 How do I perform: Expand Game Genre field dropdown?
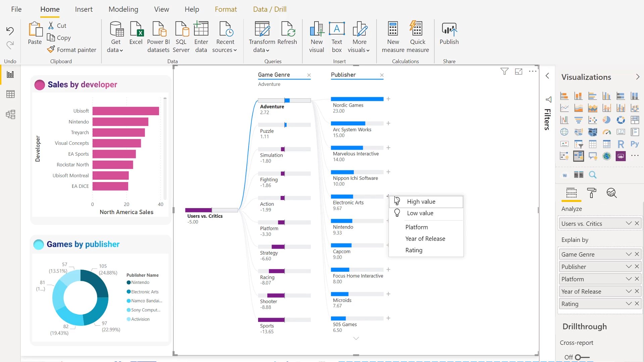pyautogui.click(x=629, y=254)
